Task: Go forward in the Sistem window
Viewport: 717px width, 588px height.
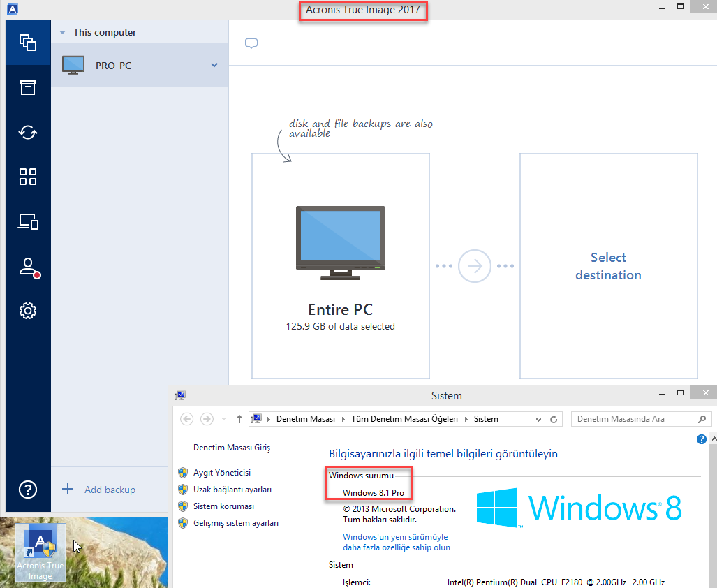Action: tap(207, 419)
